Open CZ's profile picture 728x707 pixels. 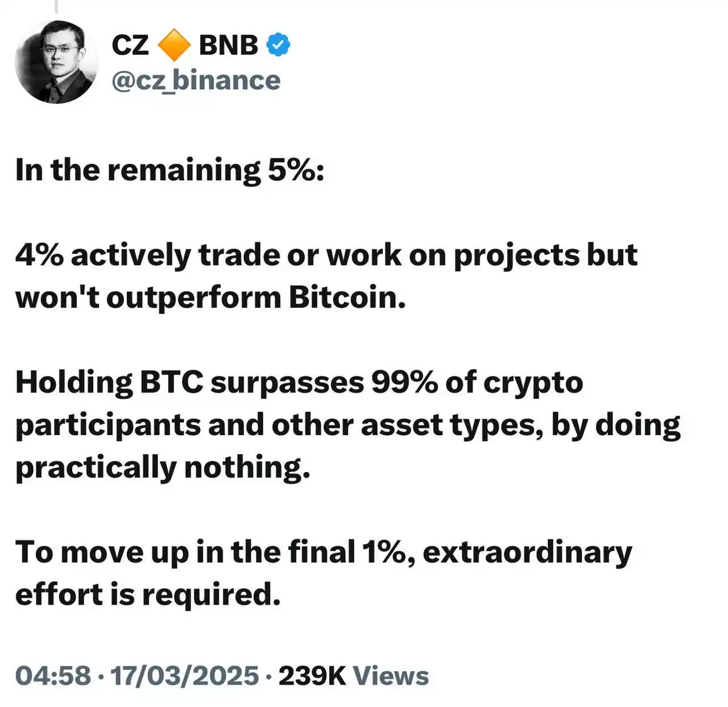tap(56, 63)
